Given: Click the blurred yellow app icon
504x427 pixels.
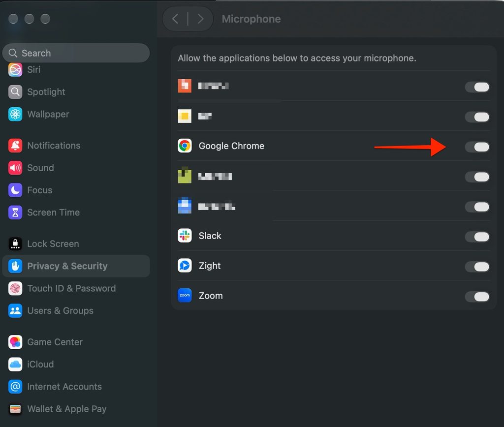Looking at the screenshot, I should (x=185, y=116).
